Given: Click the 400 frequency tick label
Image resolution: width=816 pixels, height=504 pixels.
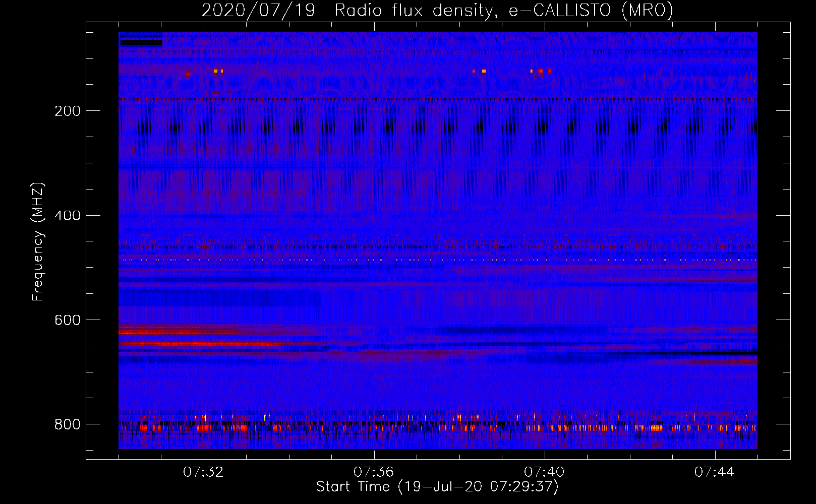Looking at the screenshot, I should click(68, 216).
